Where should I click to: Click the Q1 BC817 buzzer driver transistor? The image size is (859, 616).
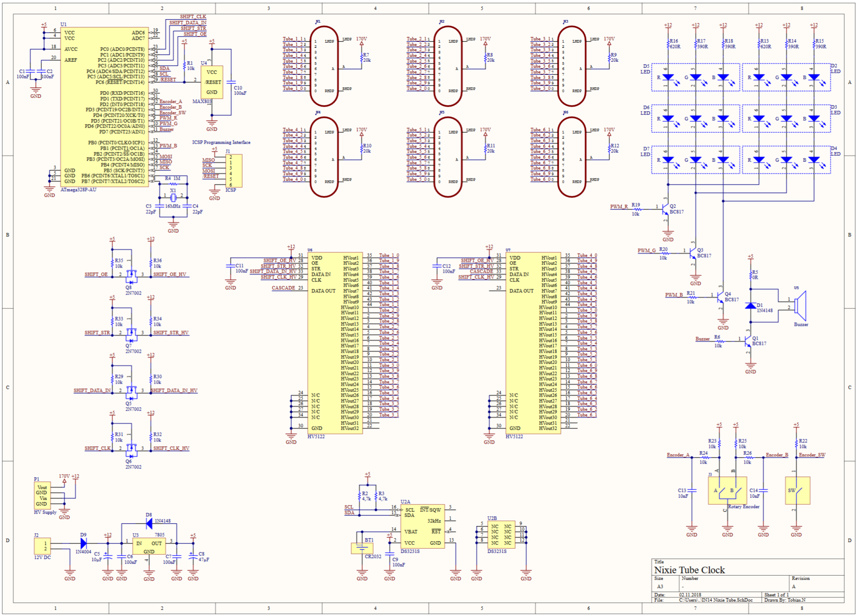[x=748, y=341]
